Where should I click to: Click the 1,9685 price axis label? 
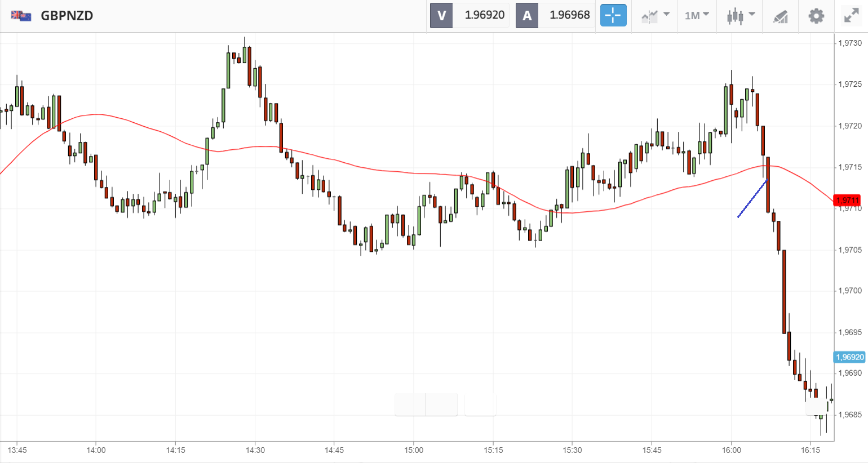tap(850, 415)
